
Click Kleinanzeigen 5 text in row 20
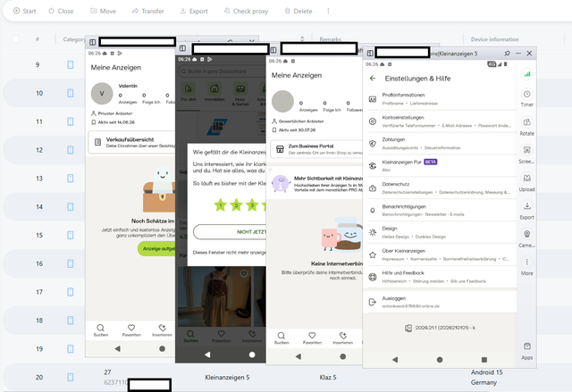tap(227, 378)
